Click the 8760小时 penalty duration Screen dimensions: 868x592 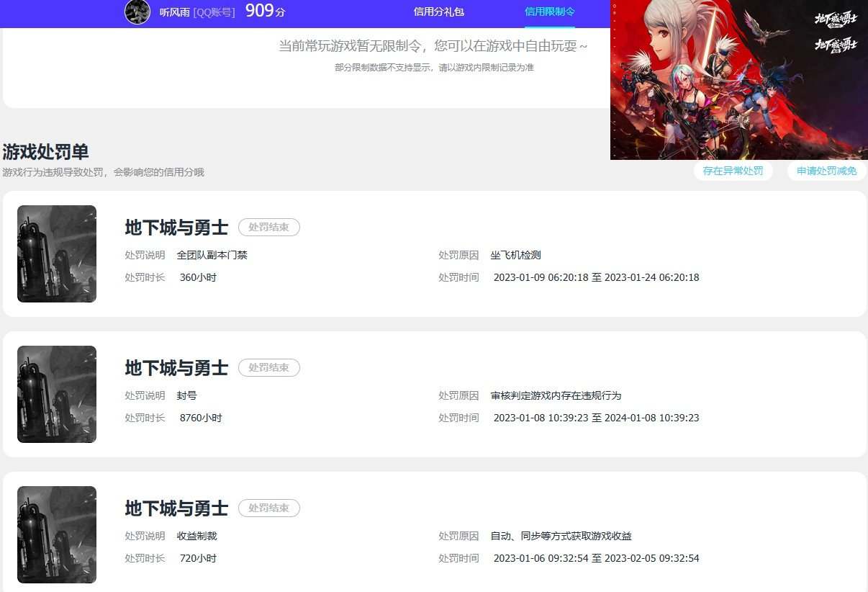(201, 418)
